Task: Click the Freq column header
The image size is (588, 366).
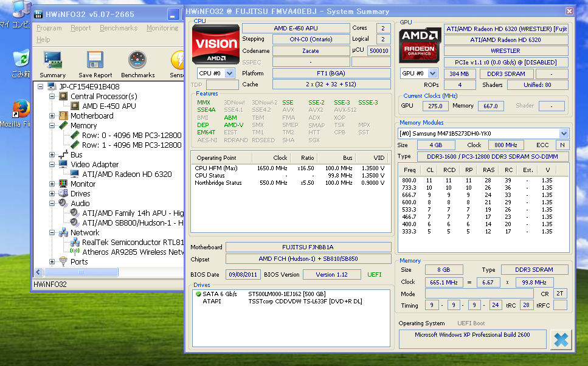Action: (x=409, y=170)
